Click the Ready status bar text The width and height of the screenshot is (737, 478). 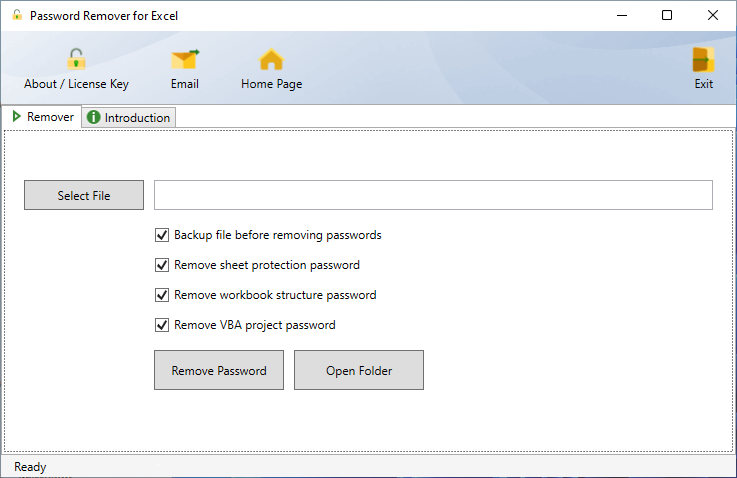(x=30, y=467)
